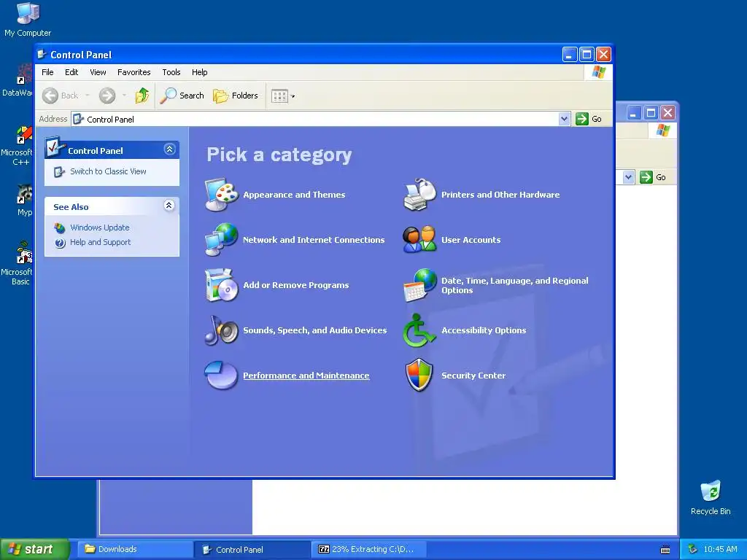Open the User Accounts people icon
The image size is (747, 560).
pos(419,239)
